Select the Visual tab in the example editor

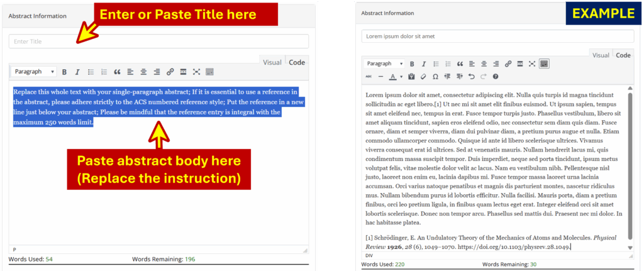point(601,55)
